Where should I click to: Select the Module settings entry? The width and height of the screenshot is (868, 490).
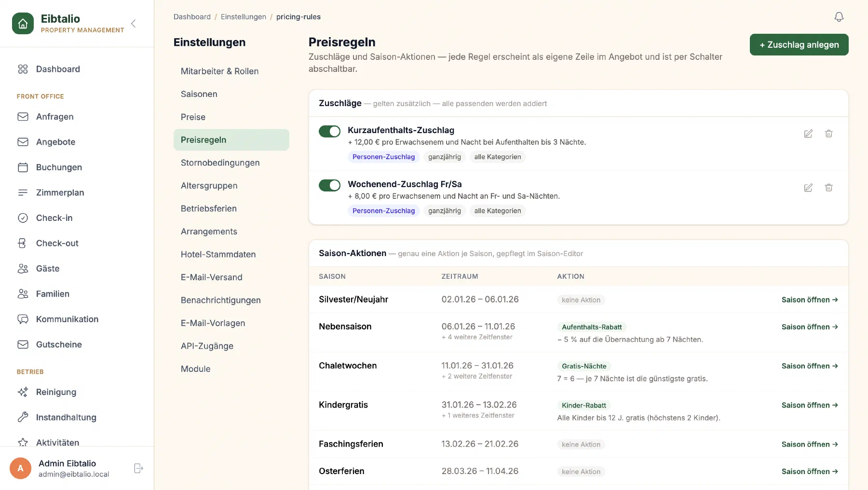click(x=231, y=369)
